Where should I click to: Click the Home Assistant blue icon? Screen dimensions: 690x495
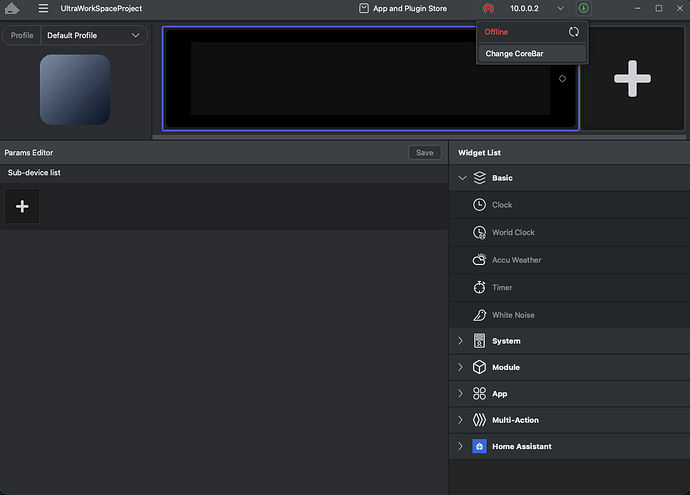(x=479, y=446)
